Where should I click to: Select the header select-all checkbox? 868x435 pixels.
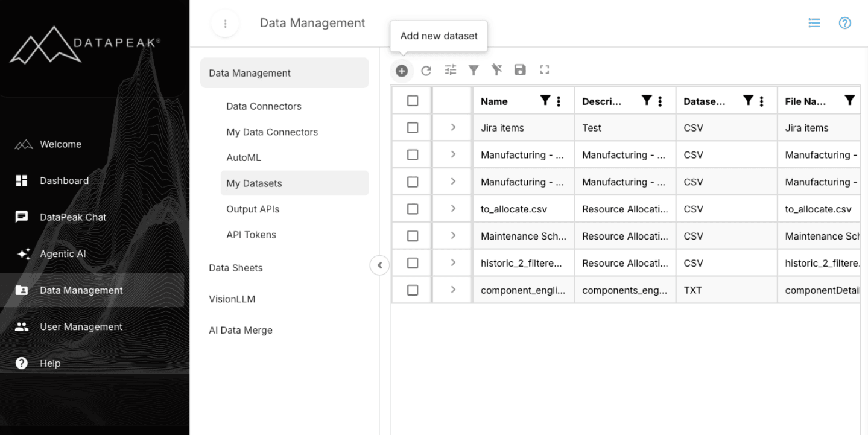[413, 101]
